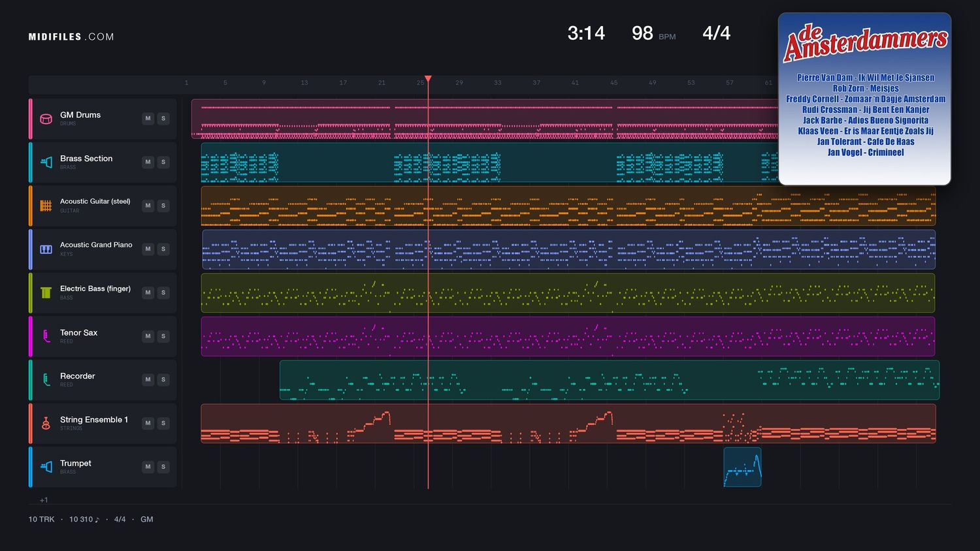
Task: Select the String Ensemble 1 track name
Action: [94, 420]
